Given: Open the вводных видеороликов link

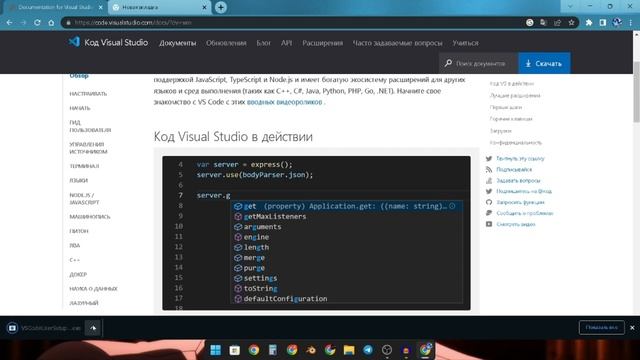Looking at the screenshot, I should pyautogui.click(x=284, y=102).
